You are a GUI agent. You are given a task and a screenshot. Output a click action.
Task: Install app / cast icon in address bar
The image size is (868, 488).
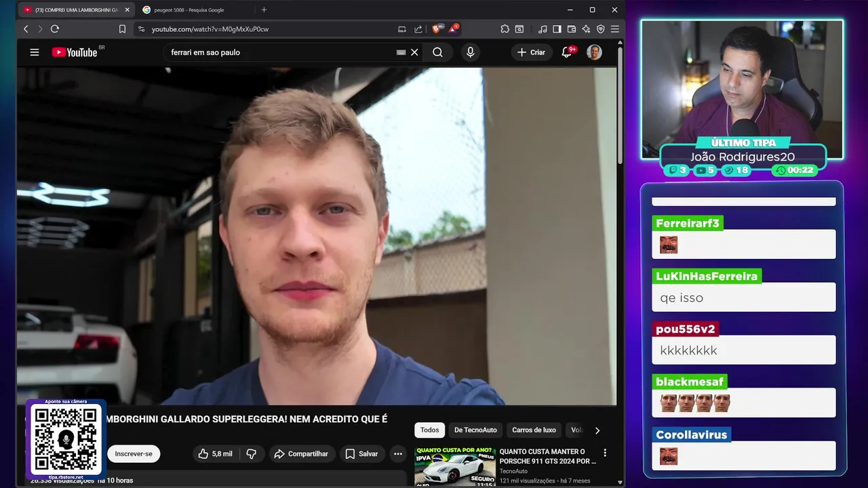[402, 29]
